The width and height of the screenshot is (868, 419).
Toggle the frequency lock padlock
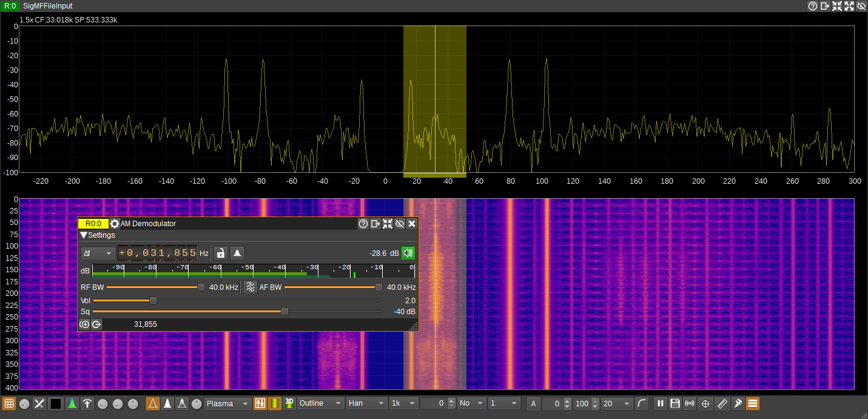[221, 253]
